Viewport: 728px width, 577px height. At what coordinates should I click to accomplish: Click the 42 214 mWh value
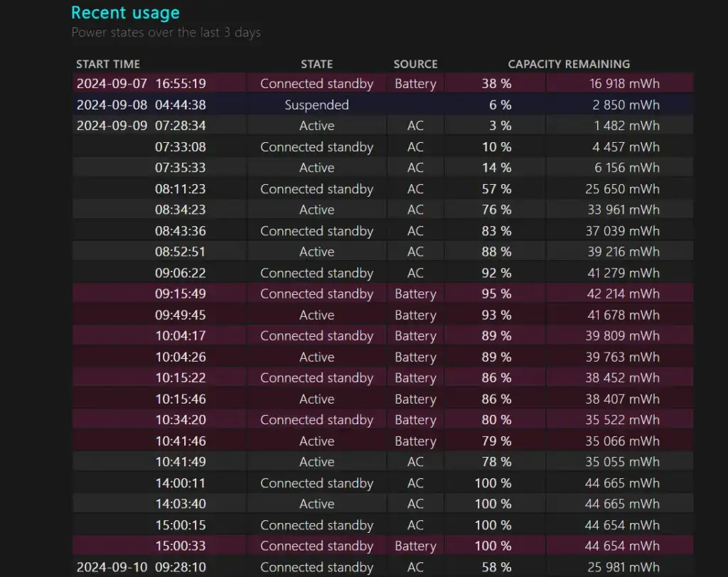623,294
